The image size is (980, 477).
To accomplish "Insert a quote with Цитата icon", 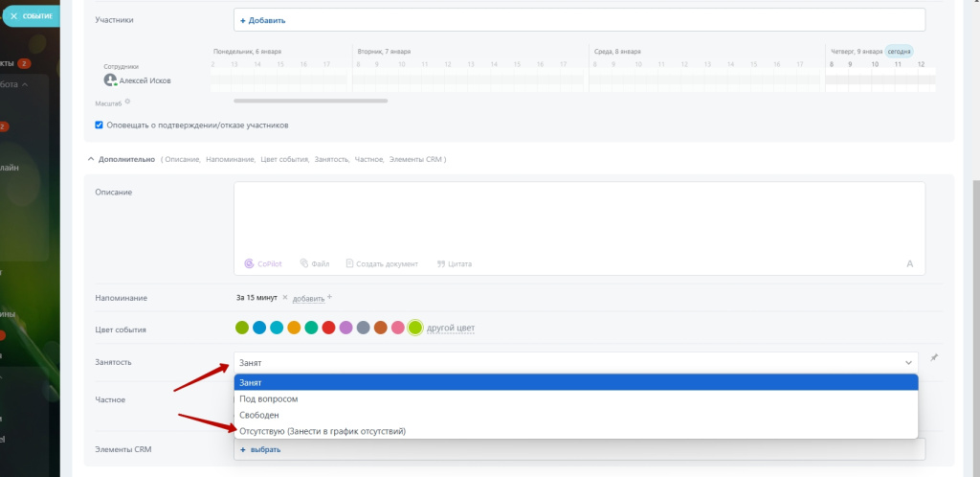I will click(x=441, y=263).
